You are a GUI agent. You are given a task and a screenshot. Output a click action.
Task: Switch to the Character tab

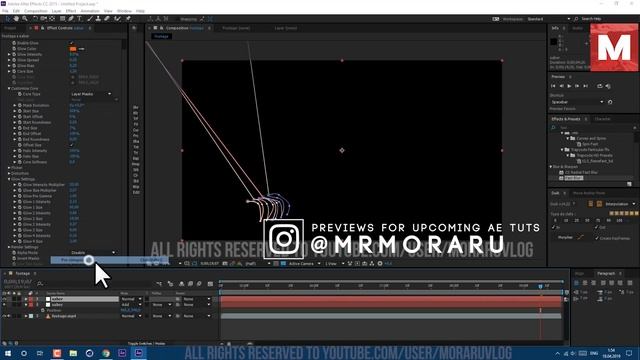coord(602,119)
